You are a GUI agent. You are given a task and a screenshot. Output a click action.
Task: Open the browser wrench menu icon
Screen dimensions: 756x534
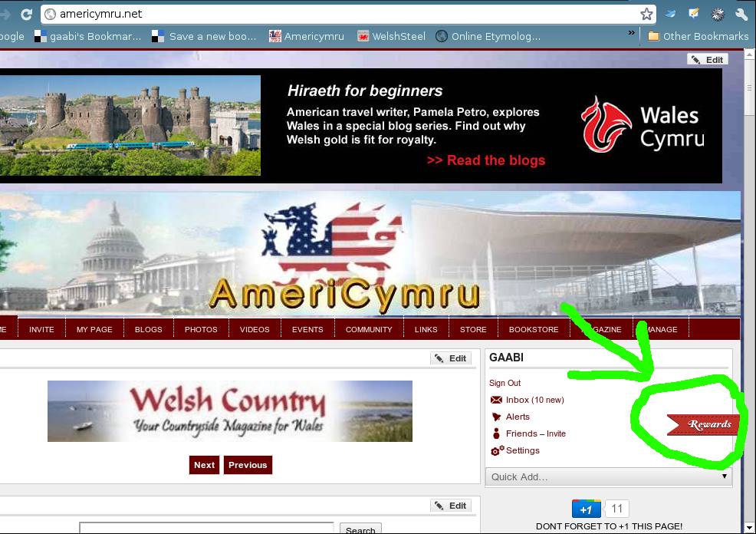[741, 14]
